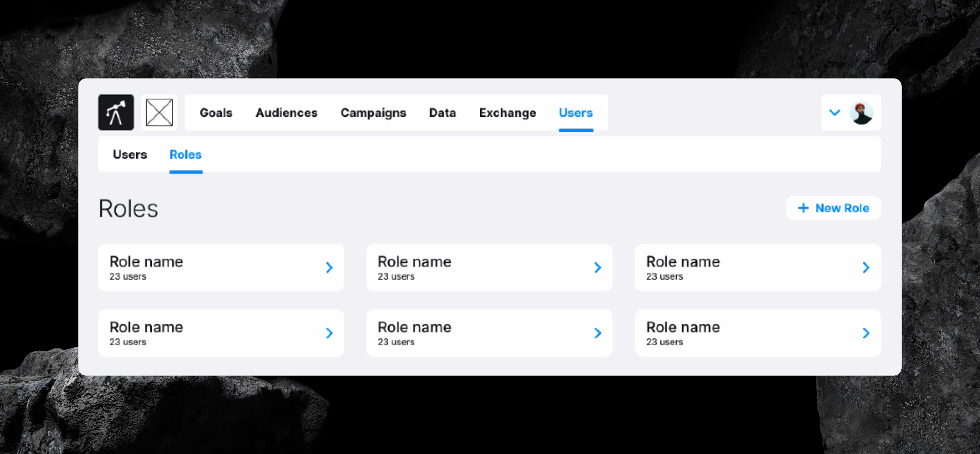Click chevron on top-middle role card
This screenshot has height=454, width=980.
[x=598, y=268]
